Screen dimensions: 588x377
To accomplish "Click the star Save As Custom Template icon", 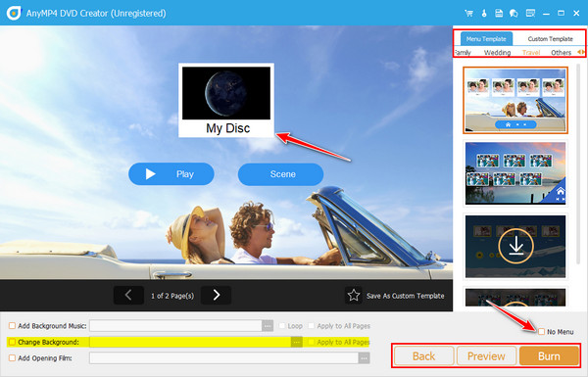I will [x=353, y=296].
